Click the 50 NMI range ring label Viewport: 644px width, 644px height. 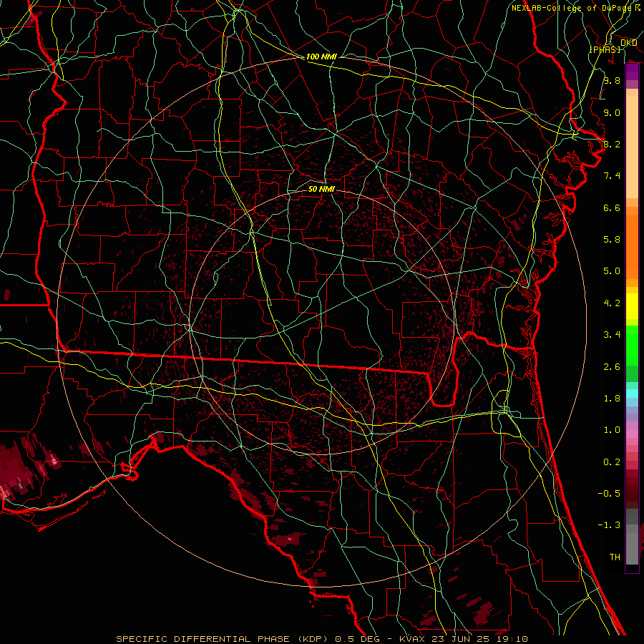(x=321, y=189)
